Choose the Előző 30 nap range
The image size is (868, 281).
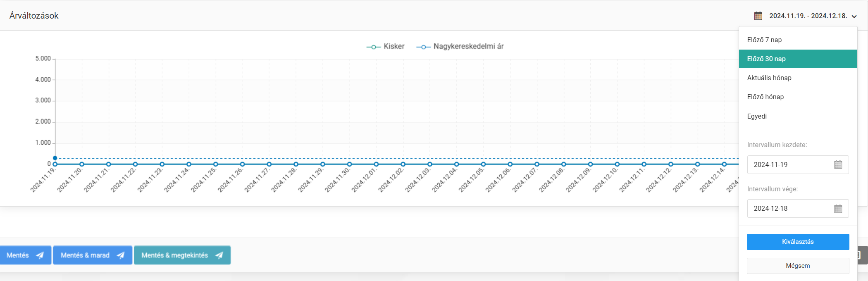(x=766, y=59)
